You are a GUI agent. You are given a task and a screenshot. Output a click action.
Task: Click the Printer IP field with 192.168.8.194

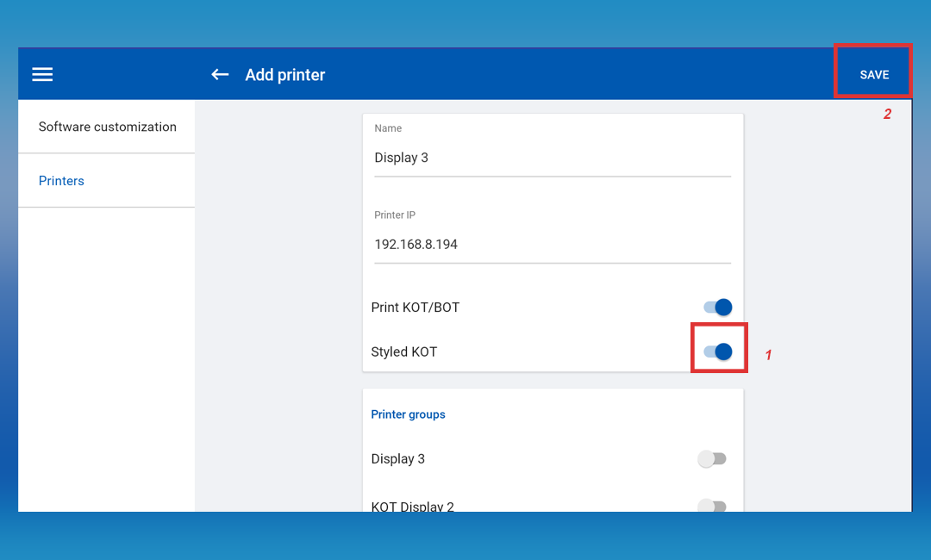click(x=552, y=245)
